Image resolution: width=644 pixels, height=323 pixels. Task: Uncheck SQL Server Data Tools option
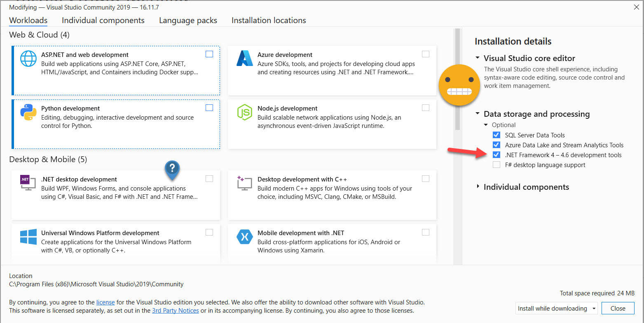(496, 135)
